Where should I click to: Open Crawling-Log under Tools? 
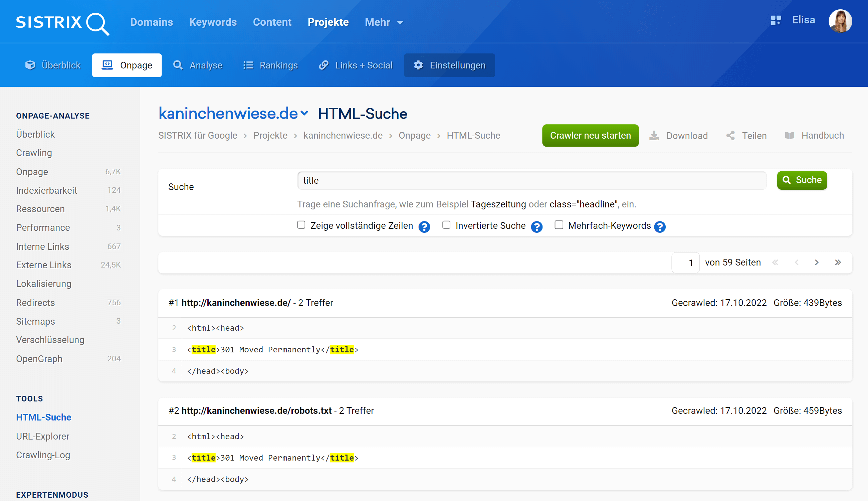pos(43,455)
